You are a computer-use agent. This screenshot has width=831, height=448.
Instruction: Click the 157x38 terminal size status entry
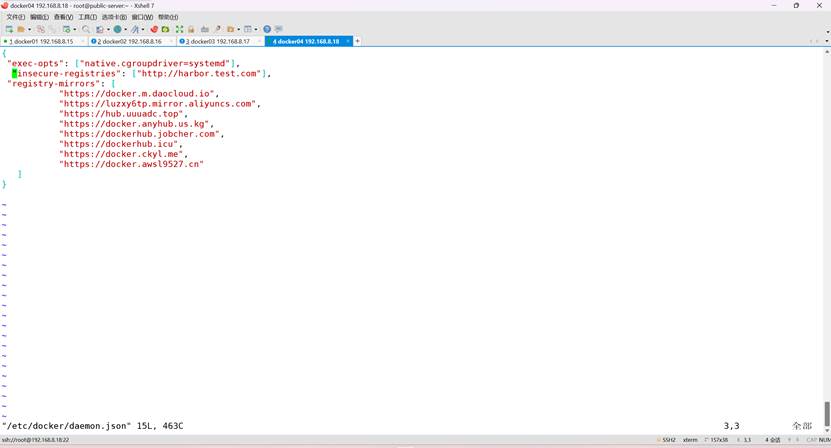[717, 440]
